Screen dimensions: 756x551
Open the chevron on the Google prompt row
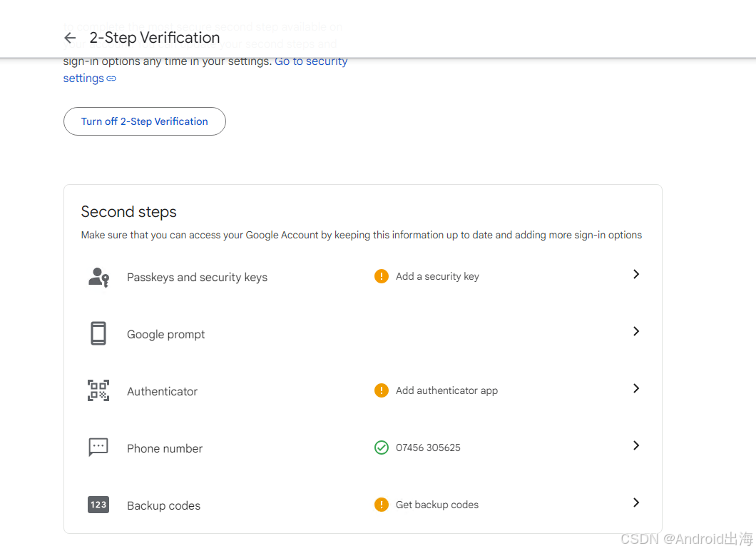636,331
